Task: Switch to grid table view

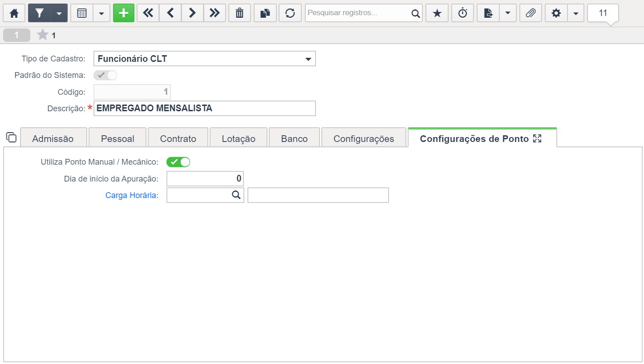Action: click(82, 13)
